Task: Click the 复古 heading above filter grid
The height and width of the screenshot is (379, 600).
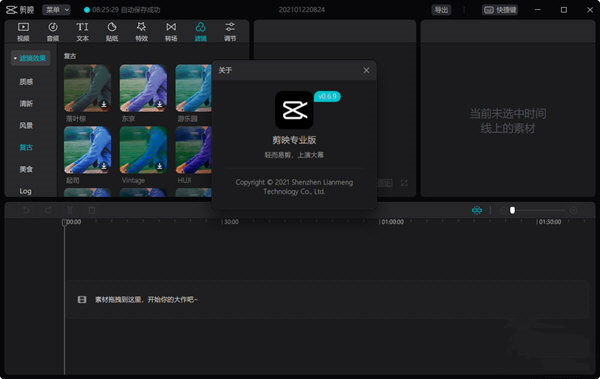Action: [x=70, y=56]
